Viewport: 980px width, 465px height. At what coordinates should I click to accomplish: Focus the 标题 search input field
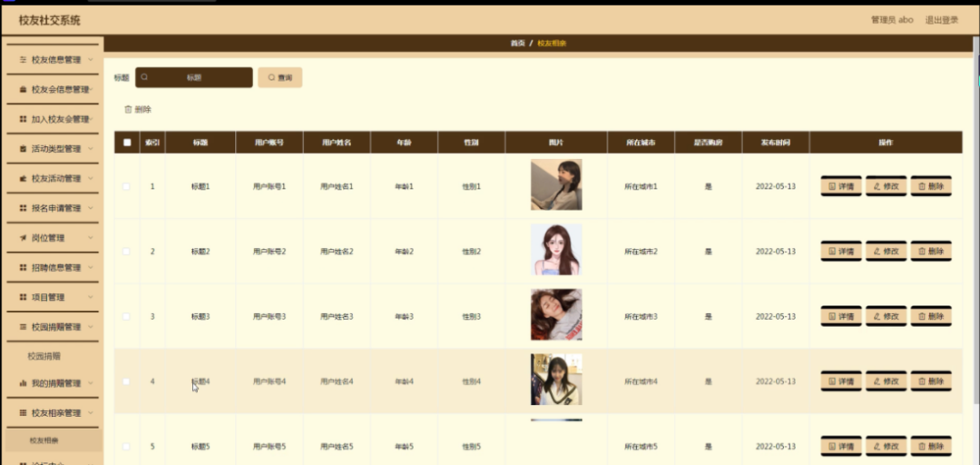point(194,77)
